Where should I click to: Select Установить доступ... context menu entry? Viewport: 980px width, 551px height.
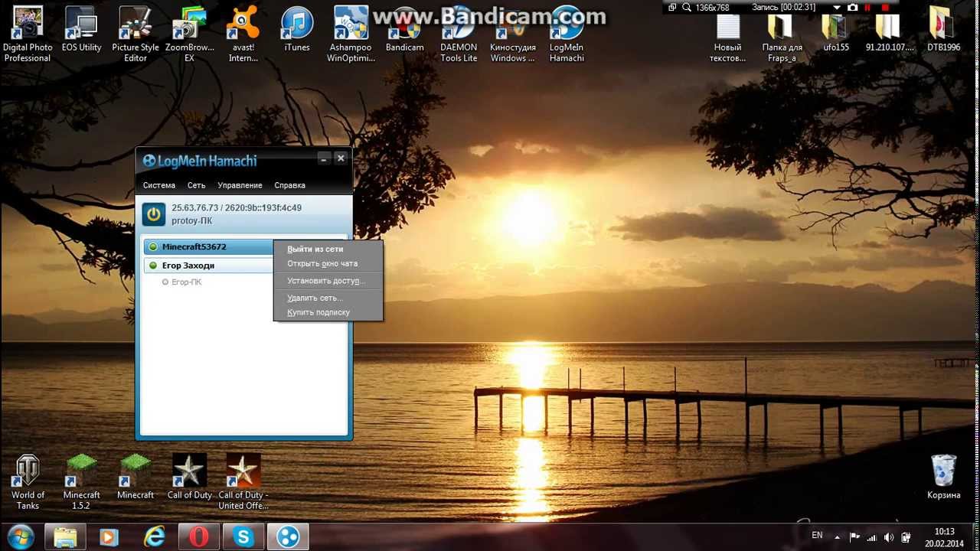[328, 281]
